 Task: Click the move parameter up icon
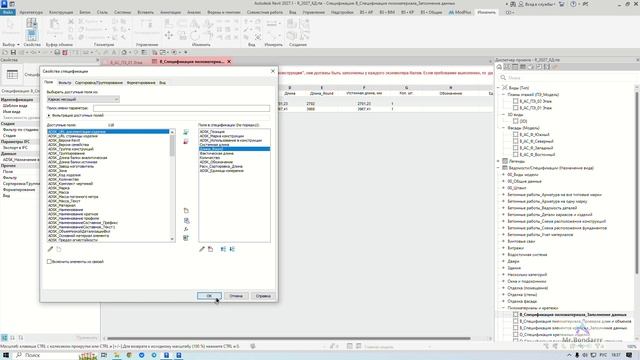(223, 249)
